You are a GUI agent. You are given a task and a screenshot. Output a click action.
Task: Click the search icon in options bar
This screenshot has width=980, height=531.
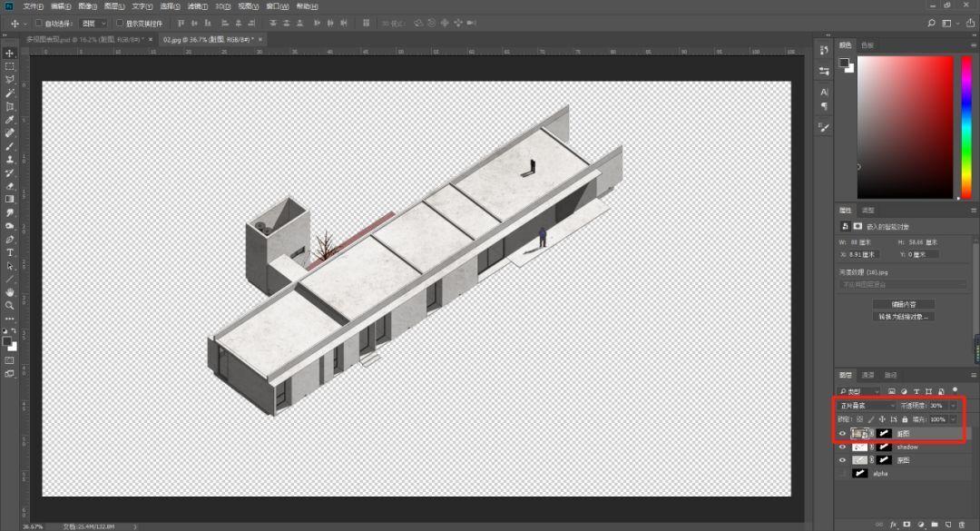point(931,23)
